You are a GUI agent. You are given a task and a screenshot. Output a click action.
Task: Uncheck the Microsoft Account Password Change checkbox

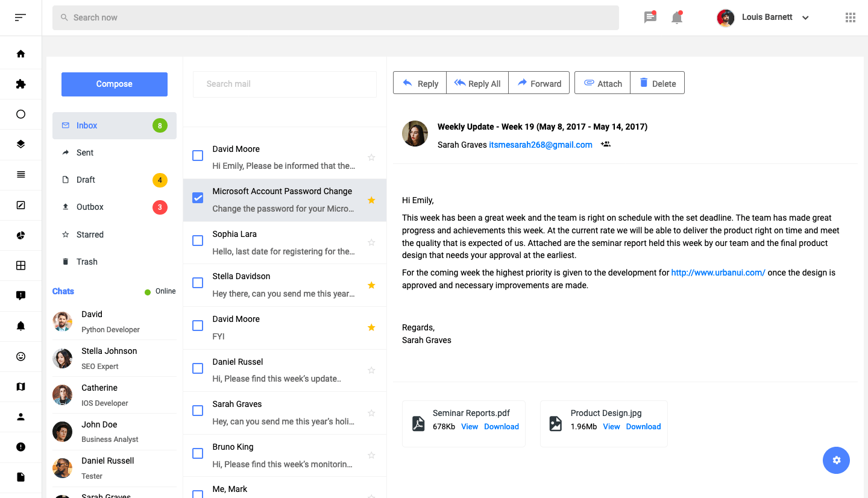pyautogui.click(x=198, y=198)
